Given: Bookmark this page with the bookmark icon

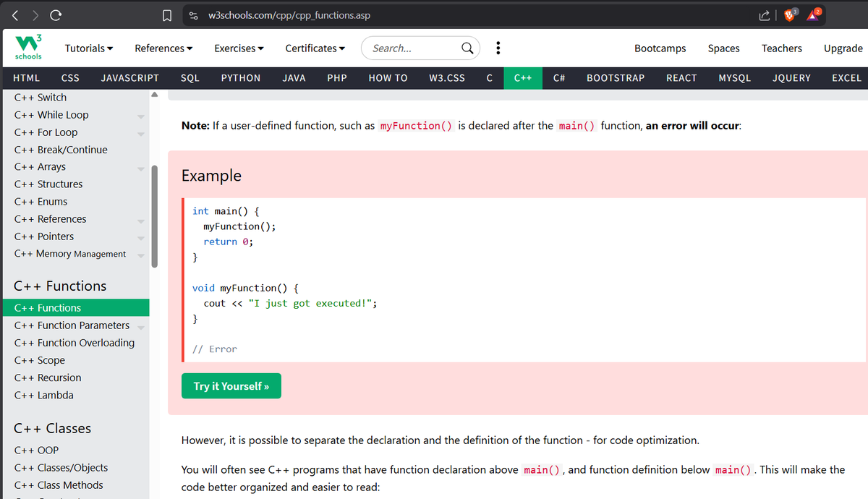Looking at the screenshot, I should coord(166,14).
